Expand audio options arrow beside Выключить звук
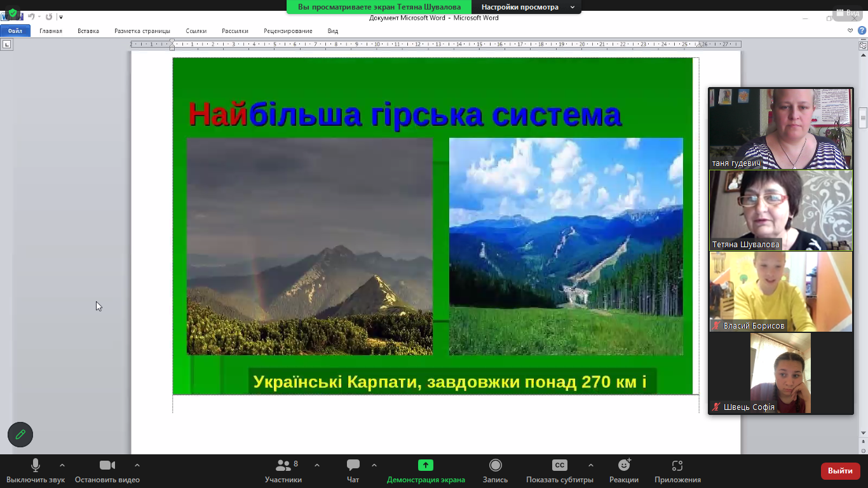The width and height of the screenshot is (868, 488). pos(62,465)
